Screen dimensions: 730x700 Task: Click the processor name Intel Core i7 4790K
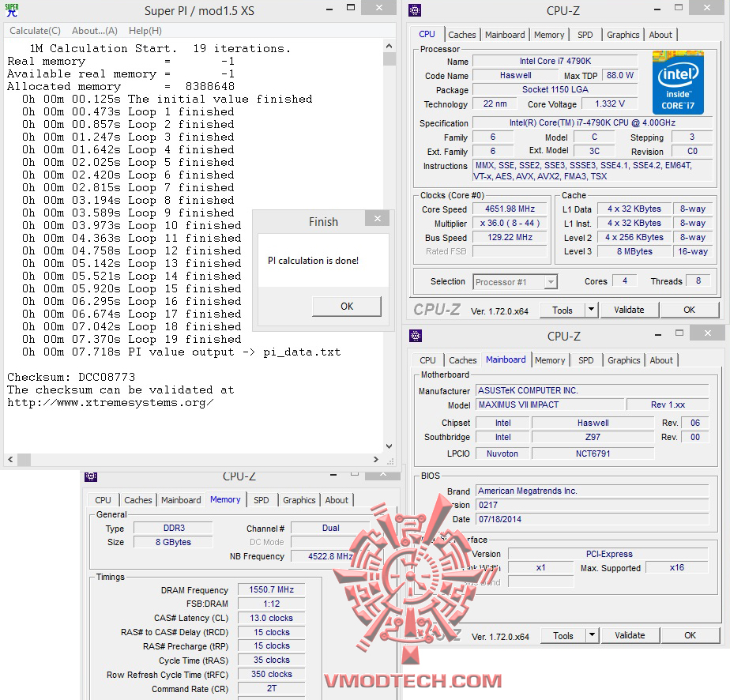coord(555,61)
